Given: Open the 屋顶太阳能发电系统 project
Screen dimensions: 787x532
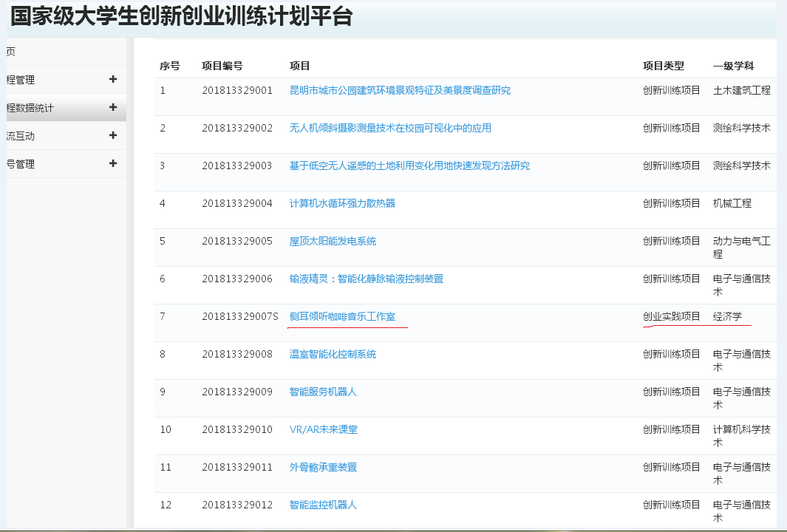Looking at the screenshot, I should [333, 241].
